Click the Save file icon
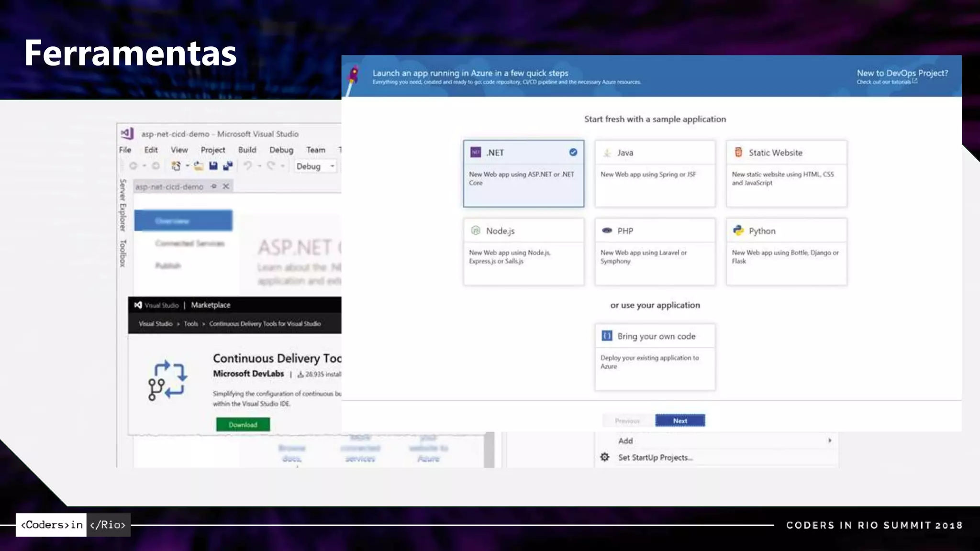Screen dimensions: 980x551 tap(213, 166)
